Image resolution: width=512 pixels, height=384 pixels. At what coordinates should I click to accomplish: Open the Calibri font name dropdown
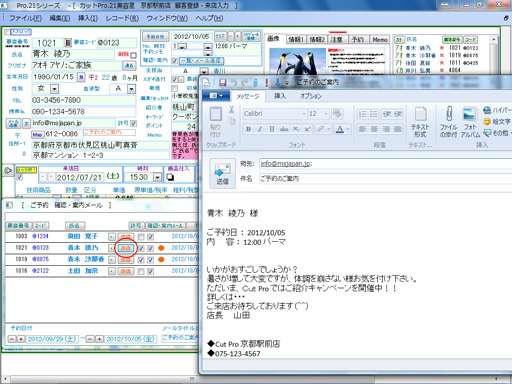(x=304, y=114)
